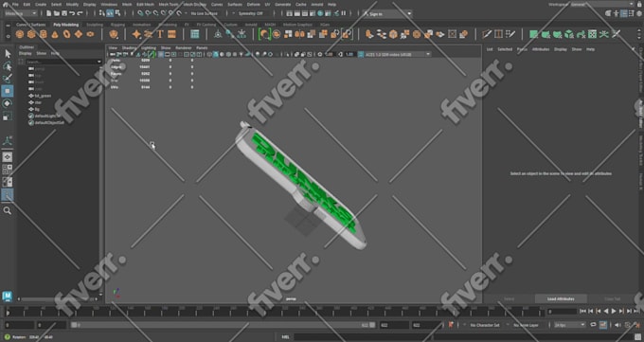The height and width of the screenshot is (342, 644).
Task: Choose the Paint selection tool
Action: [x=8, y=79]
